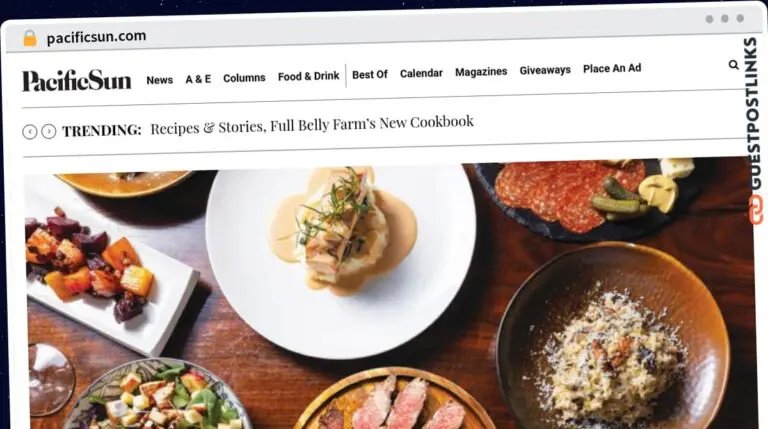The height and width of the screenshot is (429, 768).
Task: Click the TRENDING label
Action: click(x=102, y=130)
